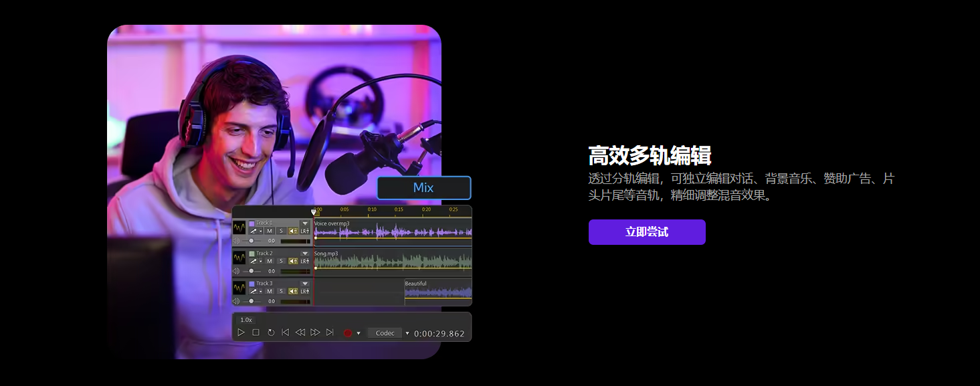This screenshot has width=980, height=386.
Task: Click the 立即尝试 button
Action: (x=647, y=232)
